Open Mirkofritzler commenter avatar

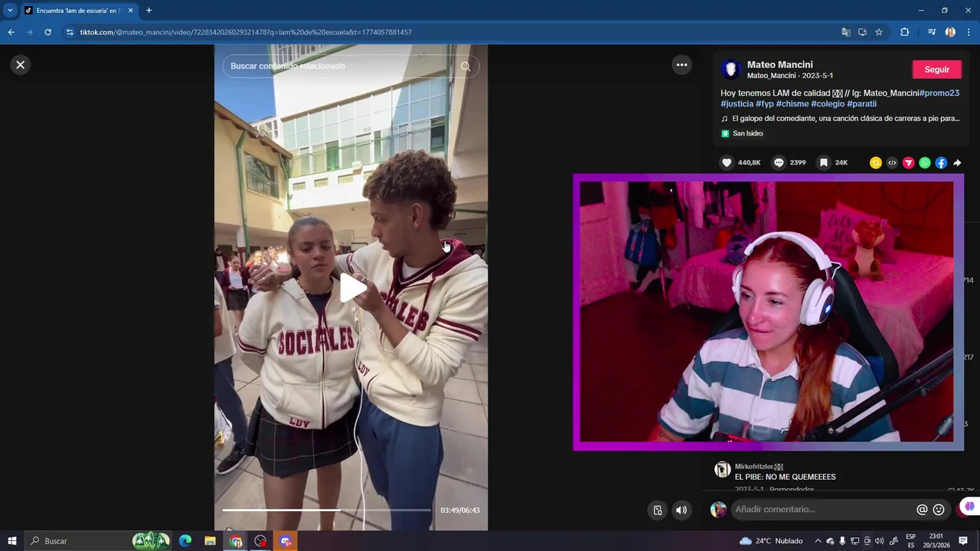tap(722, 470)
